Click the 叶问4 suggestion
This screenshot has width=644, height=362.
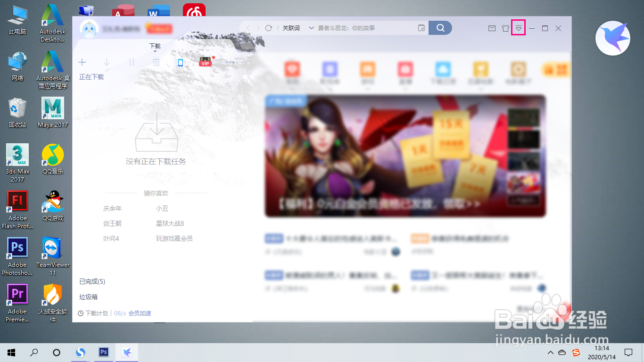click(111, 239)
